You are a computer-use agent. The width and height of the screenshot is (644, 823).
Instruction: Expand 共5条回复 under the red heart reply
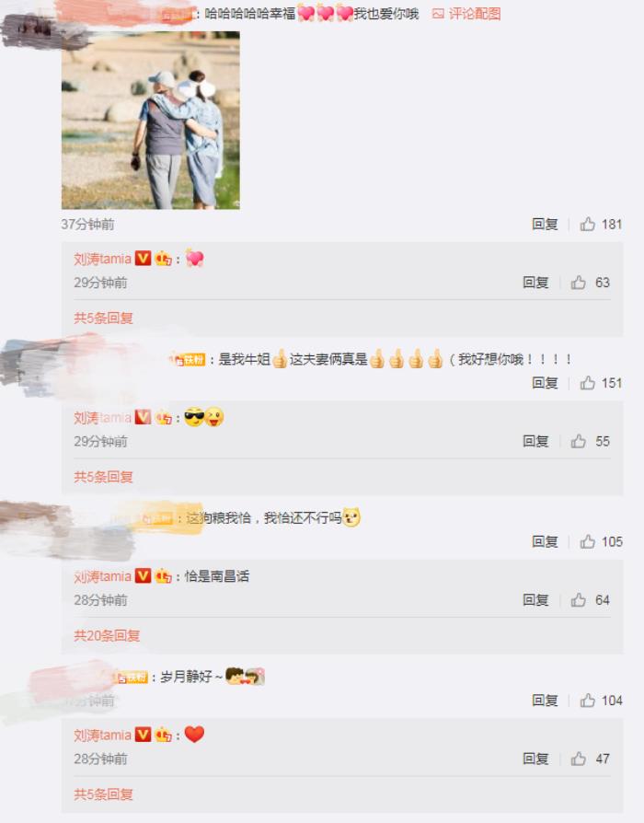point(103,794)
